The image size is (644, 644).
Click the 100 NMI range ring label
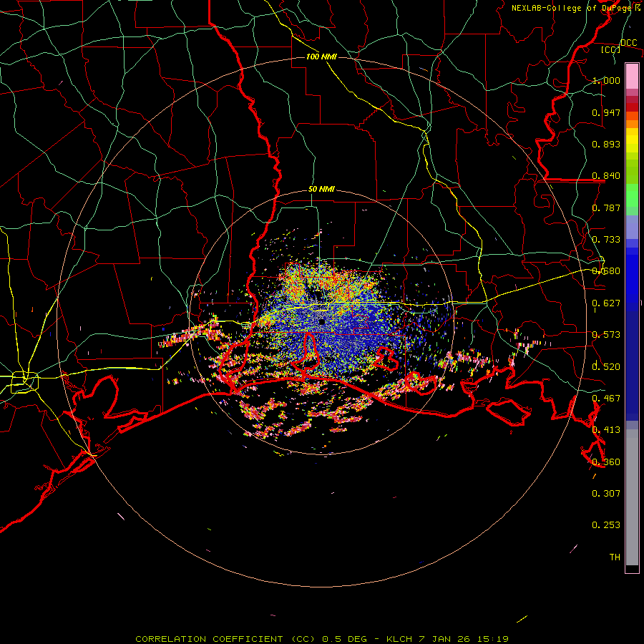(x=321, y=57)
